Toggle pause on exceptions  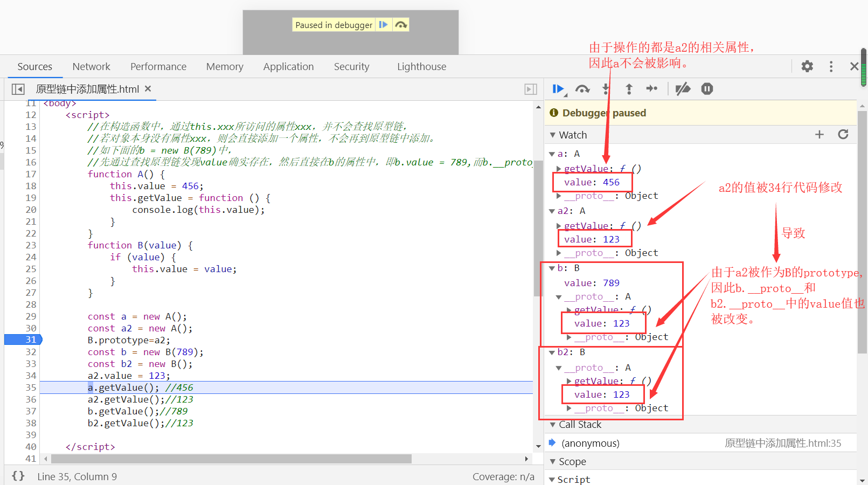[x=707, y=89]
